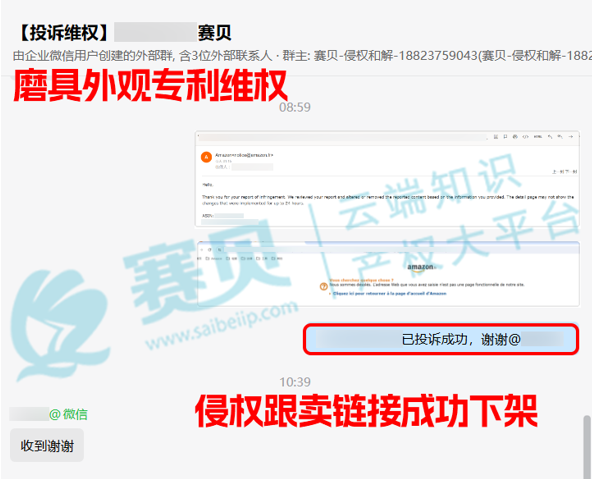Click the group owner info line under the title

click(302, 55)
